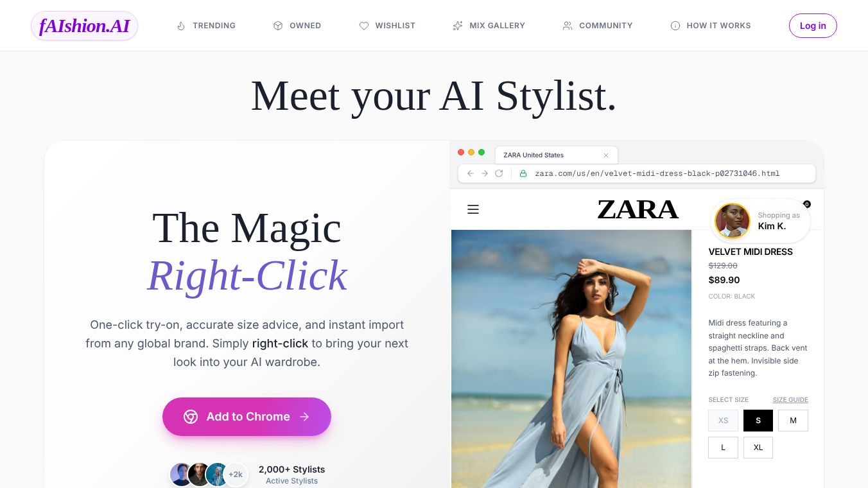Select size S
Image resolution: width=868 pixels, height=488 pixels.
coord(758,421)
